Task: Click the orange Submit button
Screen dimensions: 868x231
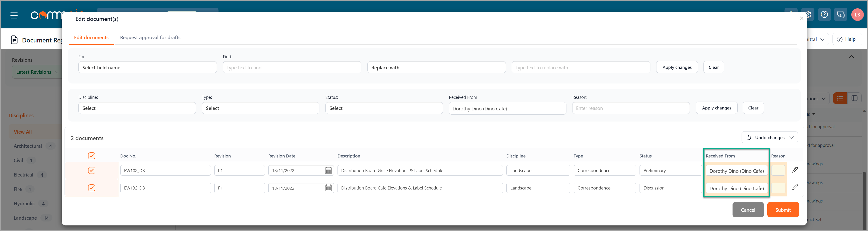Action: (783, 210)
